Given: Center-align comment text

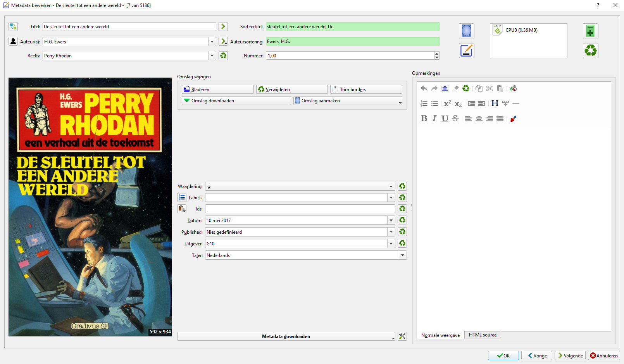Looking at the screenshot, I should coord(479,119).
